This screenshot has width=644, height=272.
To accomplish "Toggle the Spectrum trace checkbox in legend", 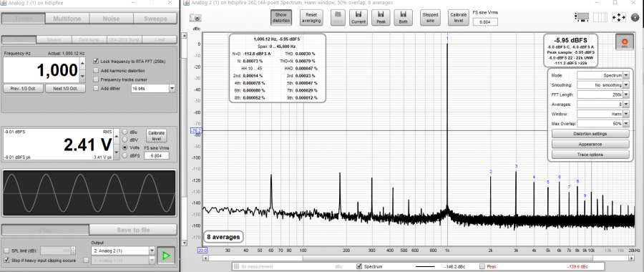I will [x=360, y=267].
